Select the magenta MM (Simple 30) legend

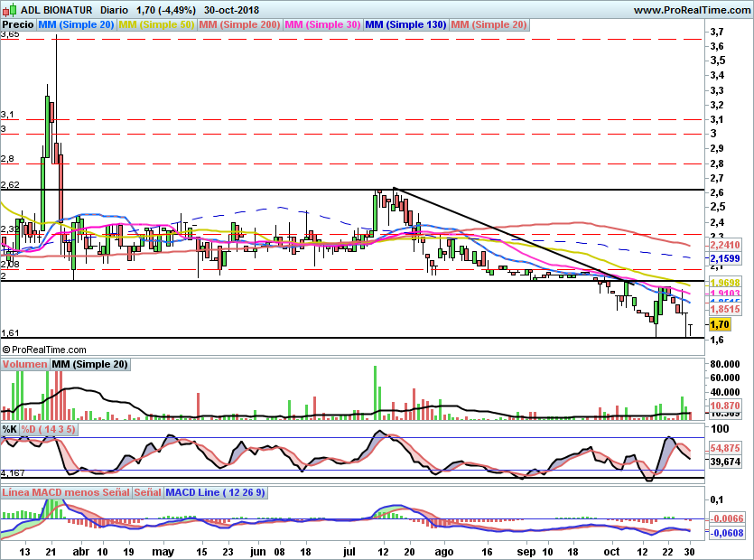coord(322,24)
